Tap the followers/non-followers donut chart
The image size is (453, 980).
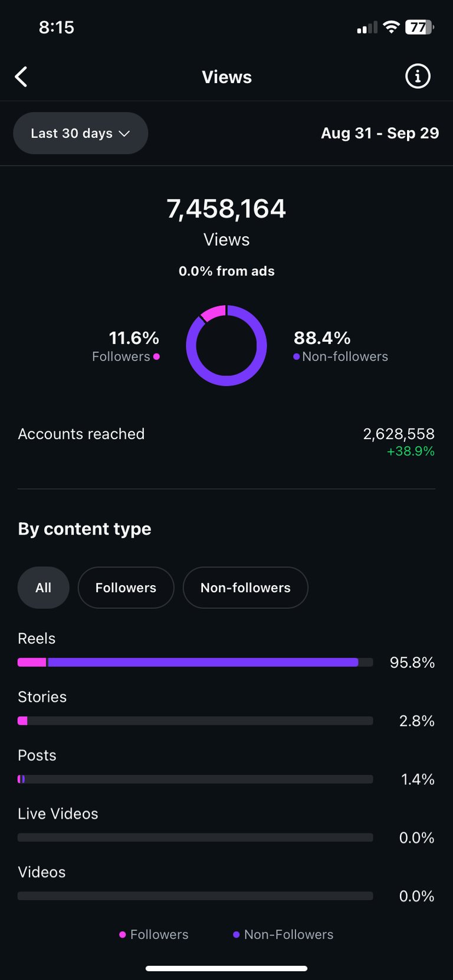click(x=226, y=345)
